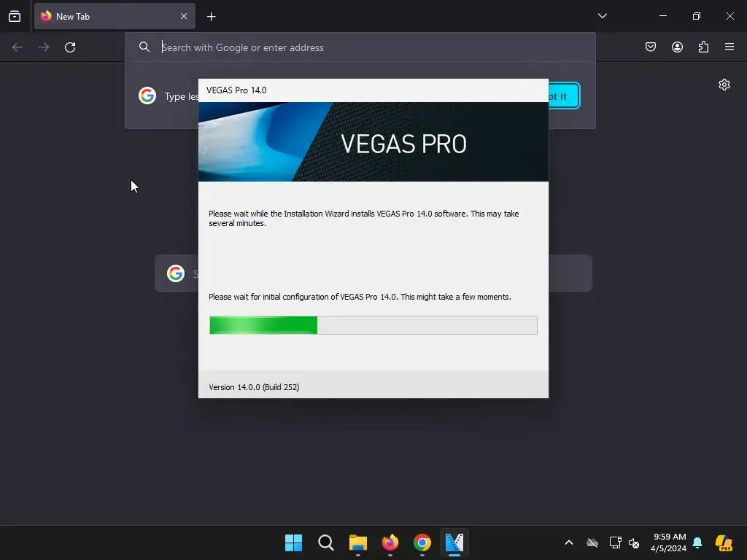Open Firefox View from the tab bar
Image resolution: width=747 pixels, height=560 pixels.
(15, 16)
